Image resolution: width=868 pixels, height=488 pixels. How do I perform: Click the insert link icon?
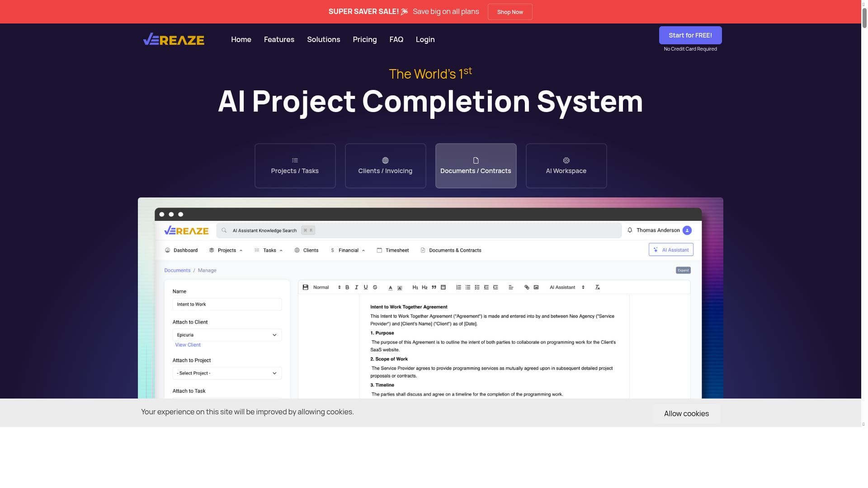[527, 287]
